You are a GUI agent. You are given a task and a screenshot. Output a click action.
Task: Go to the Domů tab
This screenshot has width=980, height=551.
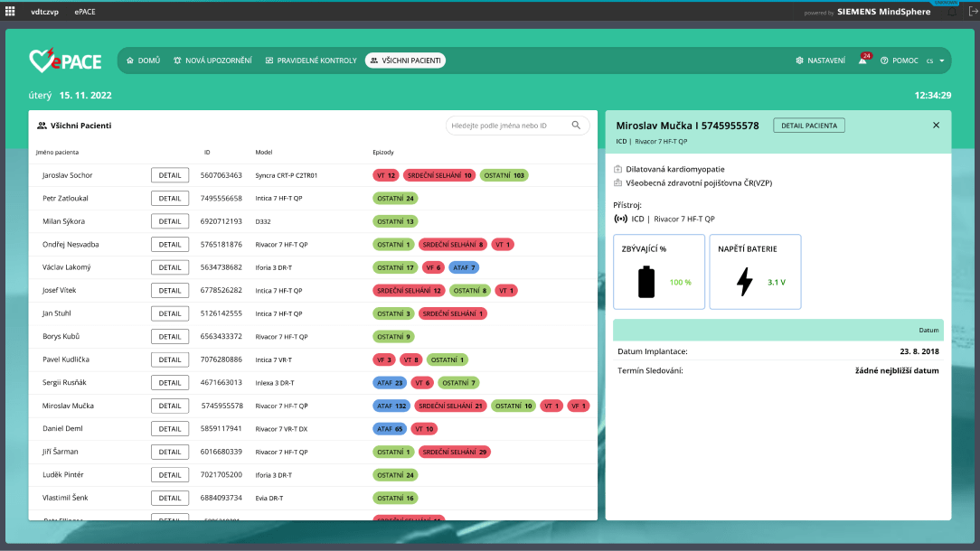tap(144, 61)
